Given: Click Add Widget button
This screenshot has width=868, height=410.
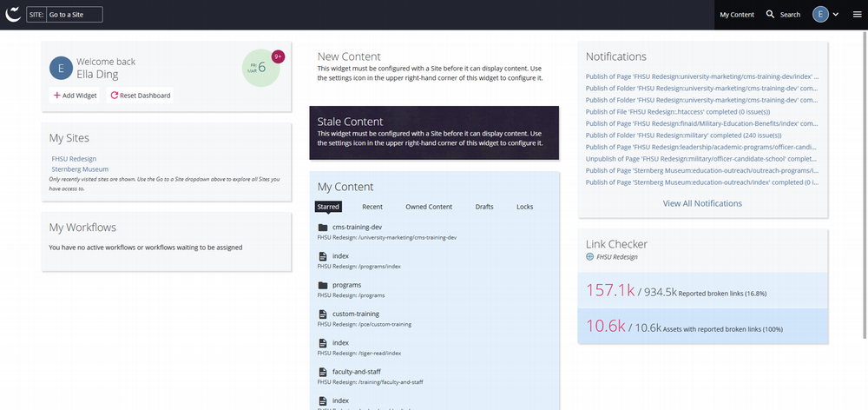Looking at the screenshot, I should pyautogui.click(x=76, y=96).
